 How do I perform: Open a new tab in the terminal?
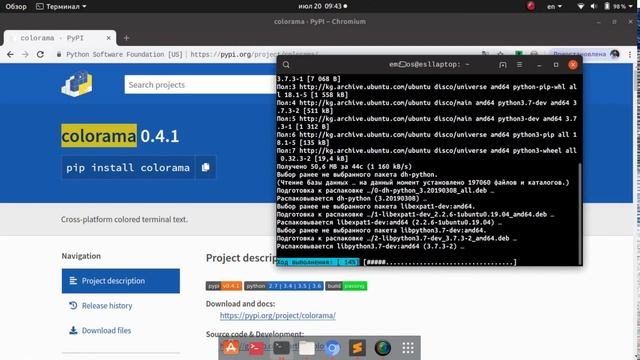[x=502, y=64]
